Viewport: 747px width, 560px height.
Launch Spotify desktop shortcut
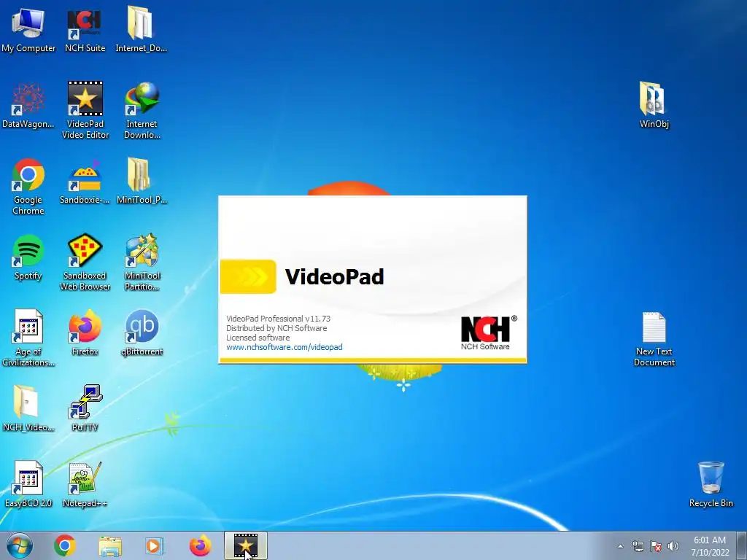point(28,257)
